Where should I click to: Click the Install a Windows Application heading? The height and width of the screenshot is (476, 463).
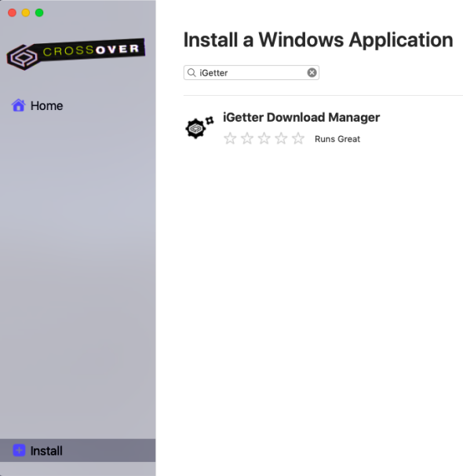tap(318, 40)
